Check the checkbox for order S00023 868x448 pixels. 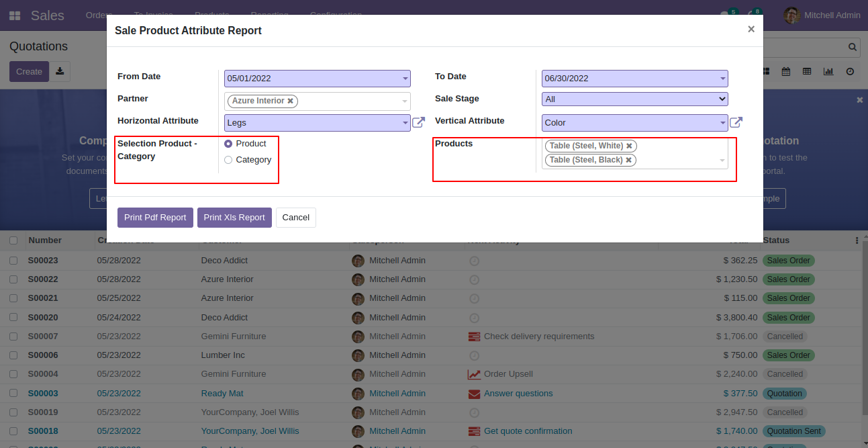tap(13, 261)
